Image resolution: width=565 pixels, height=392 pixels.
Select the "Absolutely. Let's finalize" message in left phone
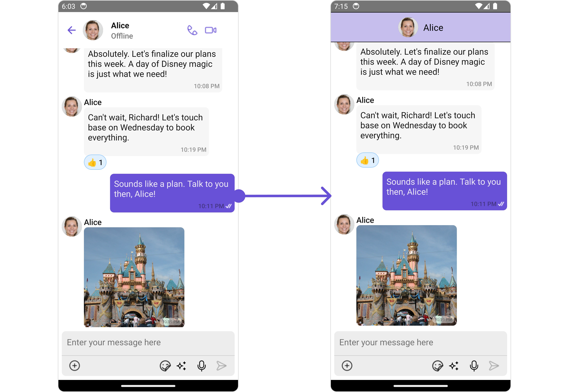point(153,70)
